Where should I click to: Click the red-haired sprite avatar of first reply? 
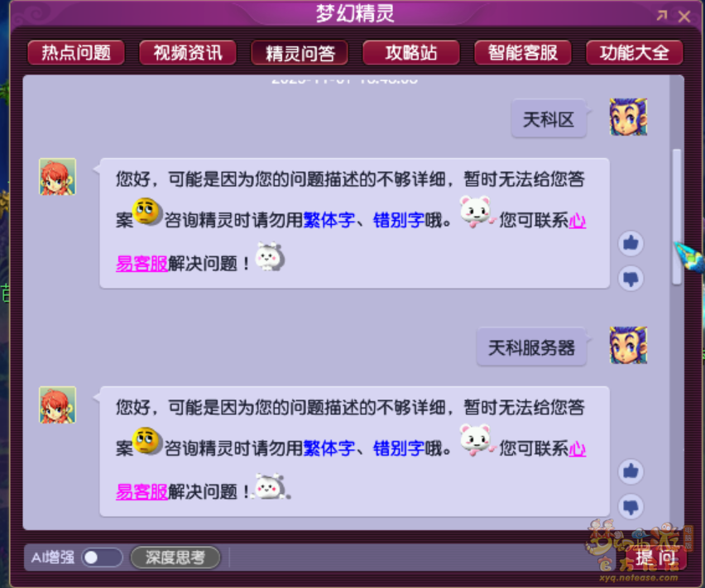click(58, 176)
